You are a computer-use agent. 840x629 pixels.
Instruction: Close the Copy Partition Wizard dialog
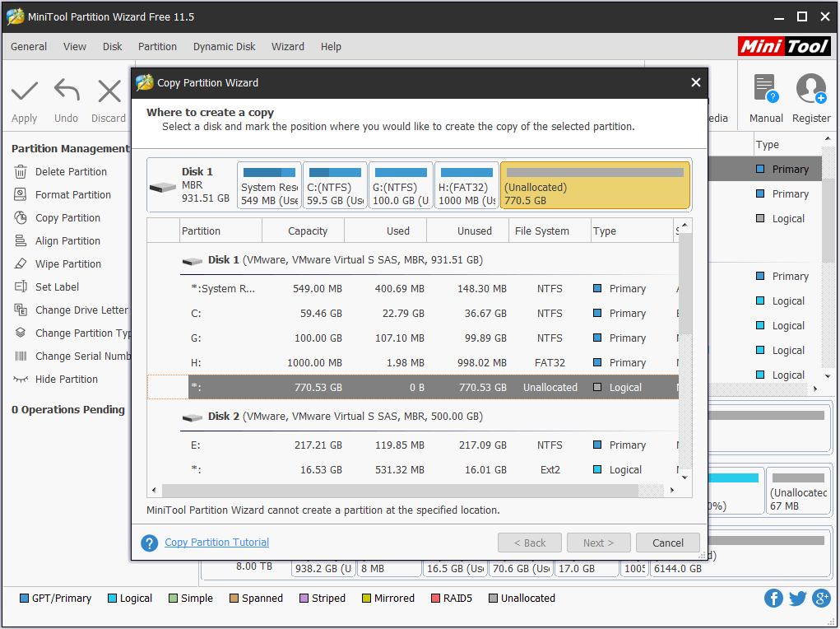coord(695,82)
